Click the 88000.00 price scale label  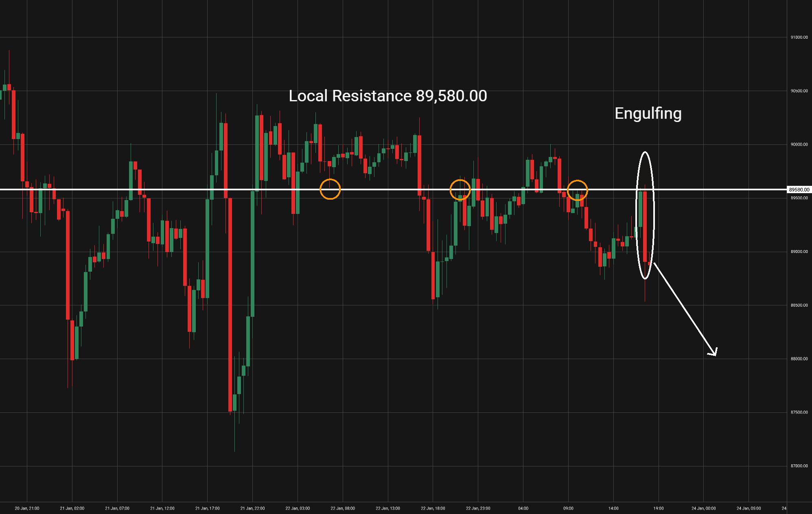click(799, 359)
